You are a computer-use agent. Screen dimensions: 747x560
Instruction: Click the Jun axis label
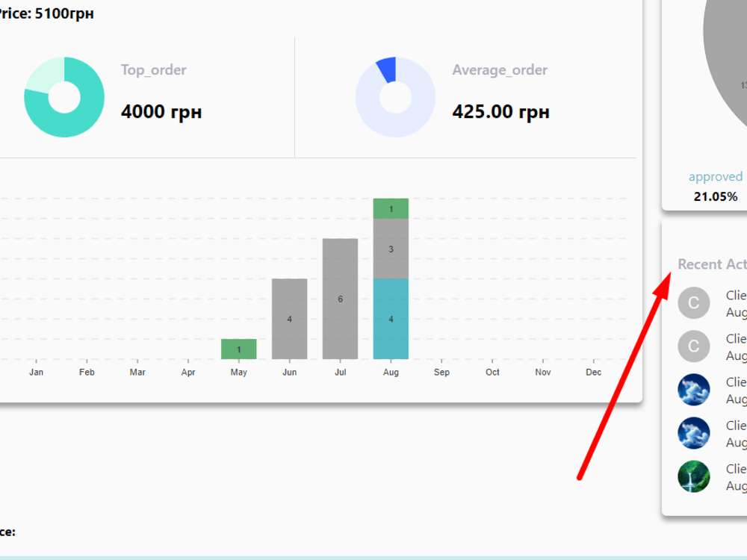point(289,373)
